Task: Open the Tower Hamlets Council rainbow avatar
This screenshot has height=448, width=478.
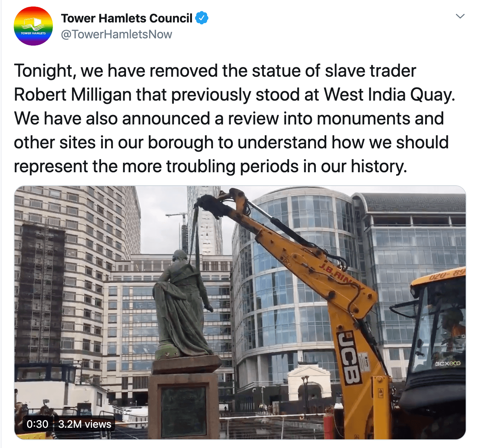Action: click(x=33, y=26)
